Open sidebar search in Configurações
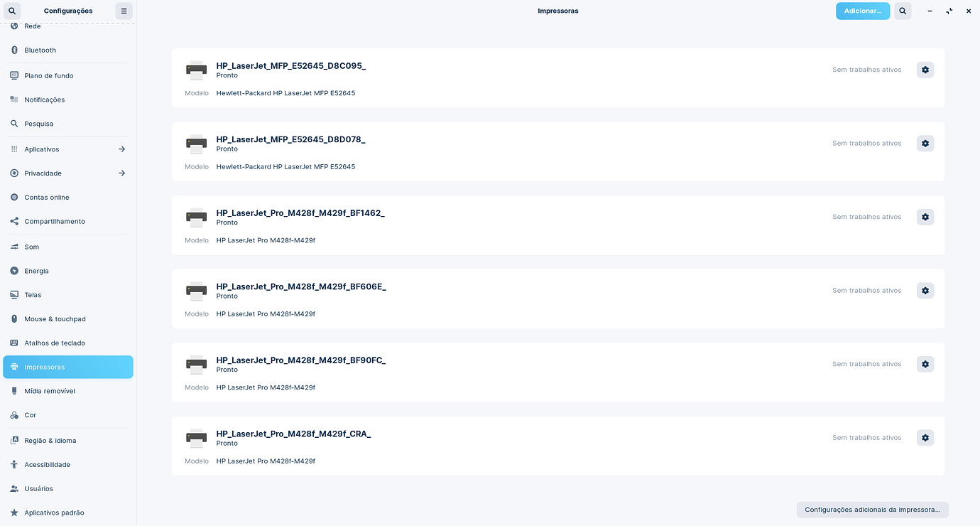This screenshot has height=526, width=980. click(x=12, y=11)
